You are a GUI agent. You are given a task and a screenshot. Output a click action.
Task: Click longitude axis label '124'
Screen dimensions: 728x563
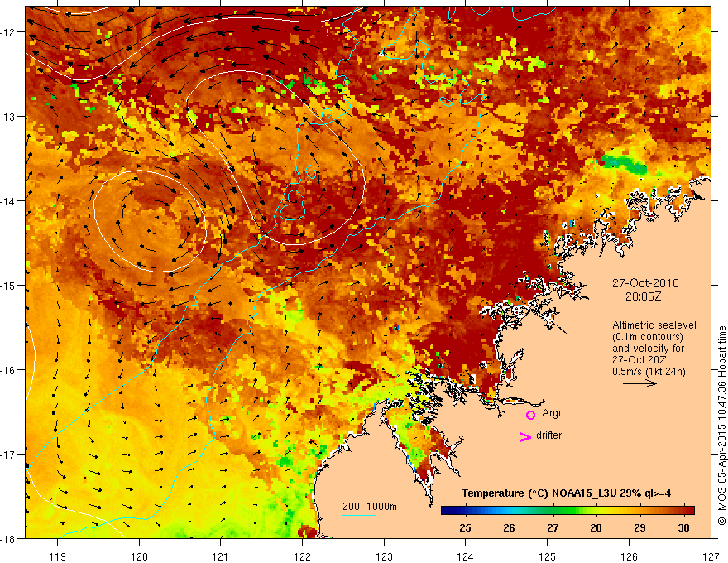click(466, 556)
